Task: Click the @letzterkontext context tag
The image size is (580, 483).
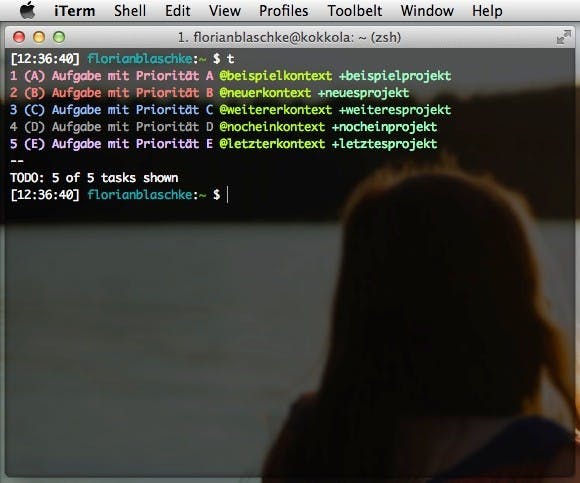Action: click(x=272, y=144)
